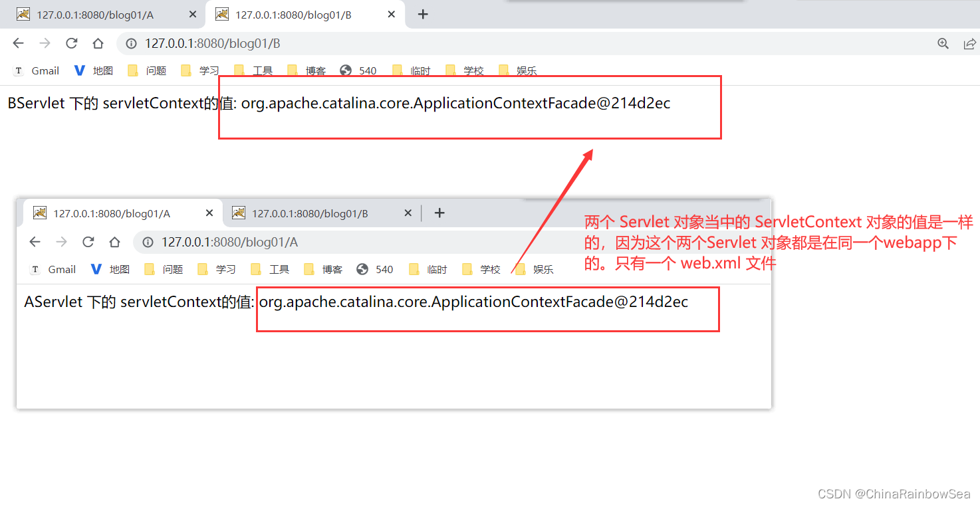Open 学习 bookmark folder in top window
The height and width of the screenshot is (505, 980).
click(x=200, y=70)
